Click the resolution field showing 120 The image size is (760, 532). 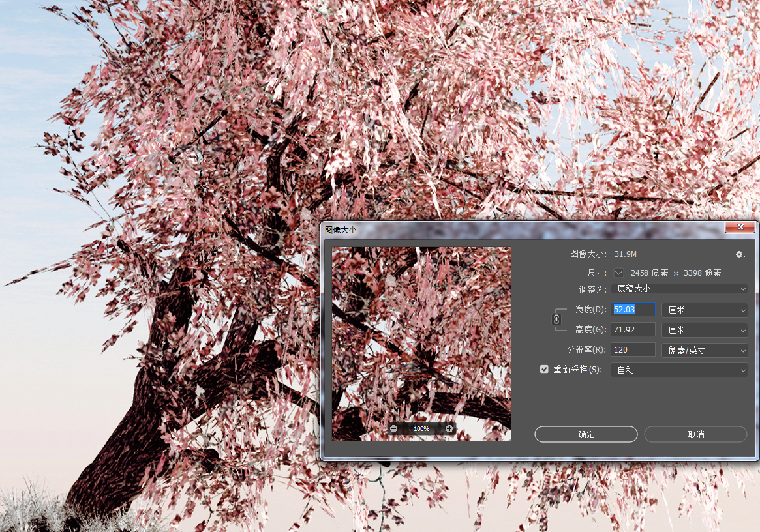click(633, 350)
